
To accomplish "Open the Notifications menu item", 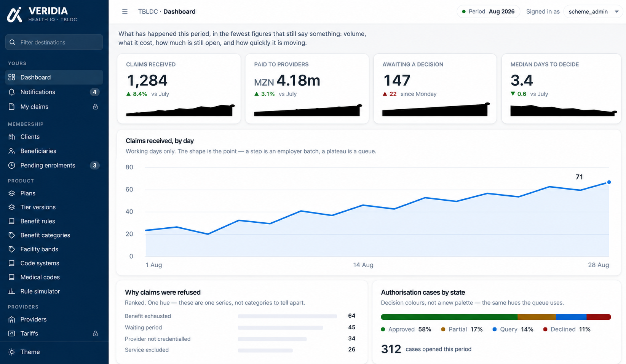I will 54,92.
